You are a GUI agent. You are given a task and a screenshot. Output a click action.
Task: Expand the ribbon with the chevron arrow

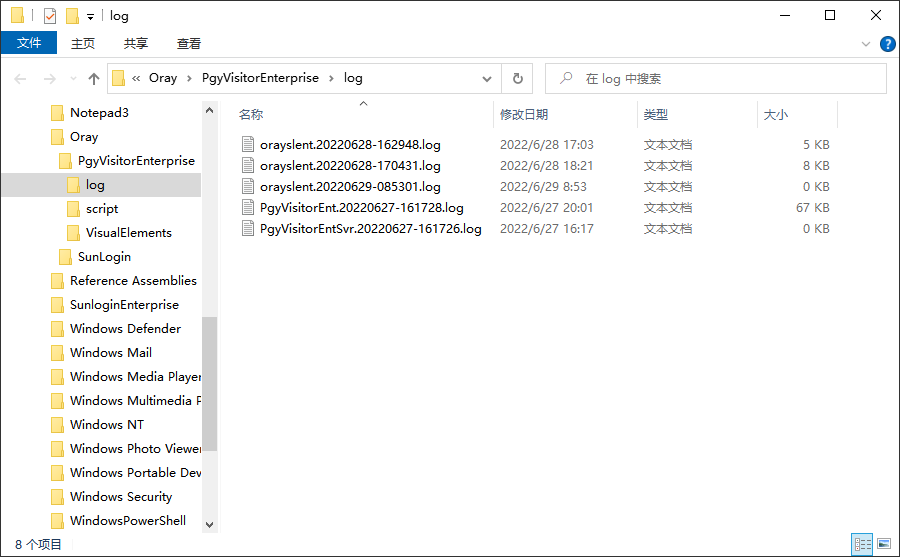coord(866,44)
